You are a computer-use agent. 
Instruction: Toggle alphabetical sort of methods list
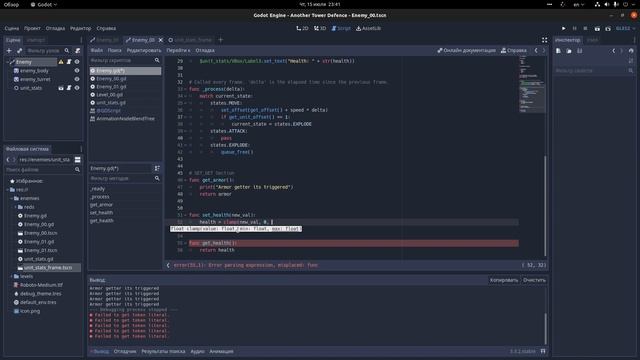(x=157, y=168)
